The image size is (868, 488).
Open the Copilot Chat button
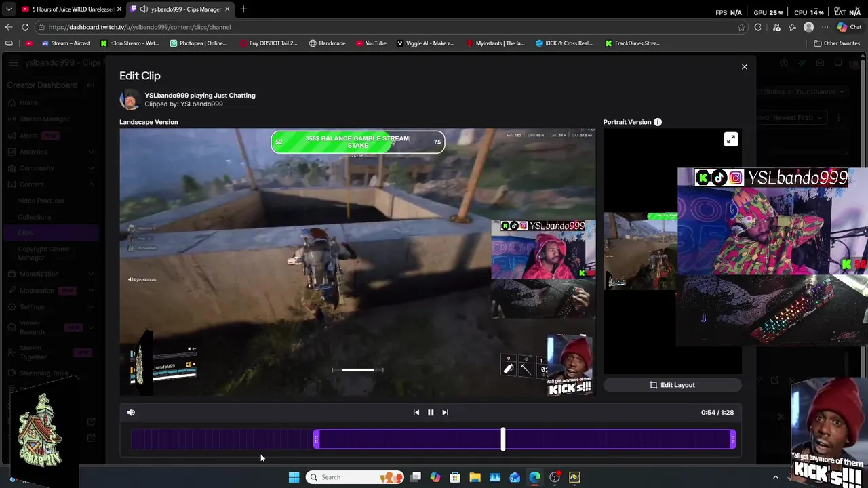click(848, 27)
